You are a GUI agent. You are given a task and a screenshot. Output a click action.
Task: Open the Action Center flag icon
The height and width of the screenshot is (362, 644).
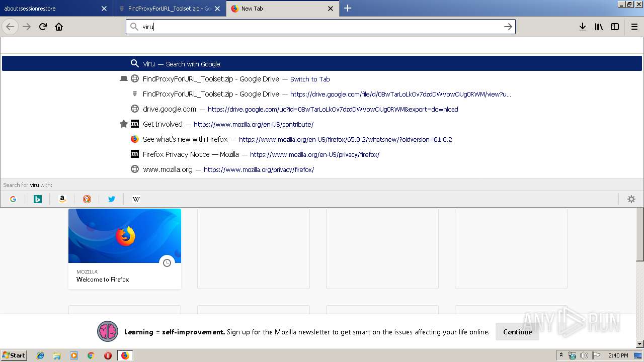596,355
